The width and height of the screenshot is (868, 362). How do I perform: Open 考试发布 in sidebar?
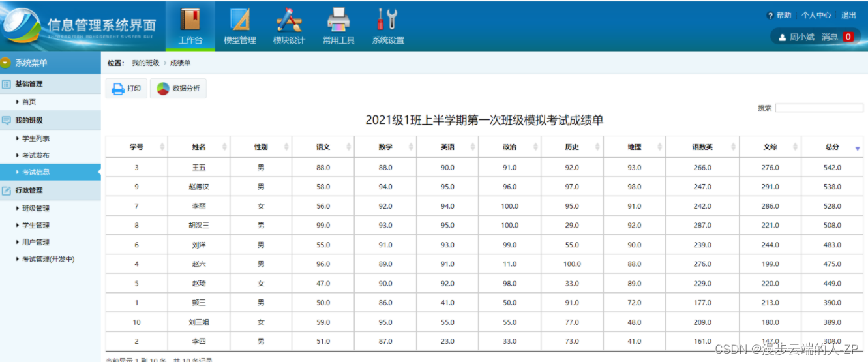(36, 156)
